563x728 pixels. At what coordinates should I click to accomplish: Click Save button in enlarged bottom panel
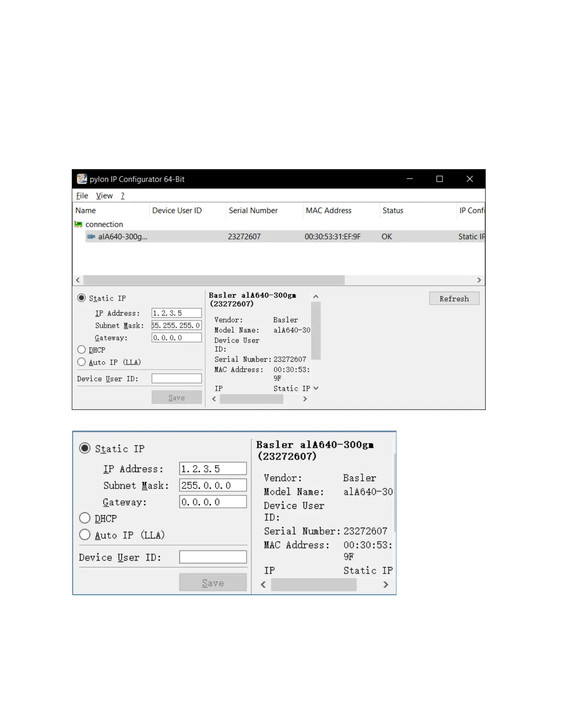click(x=213, y=582)
